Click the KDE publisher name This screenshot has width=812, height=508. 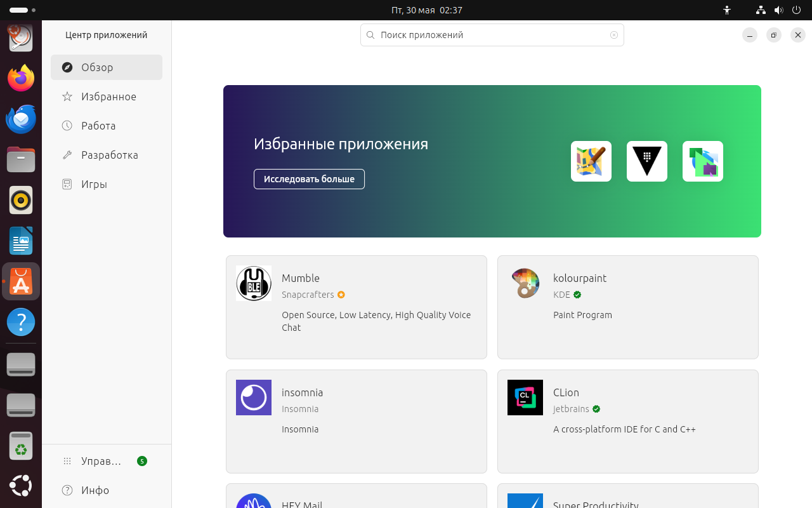[561, 295]
